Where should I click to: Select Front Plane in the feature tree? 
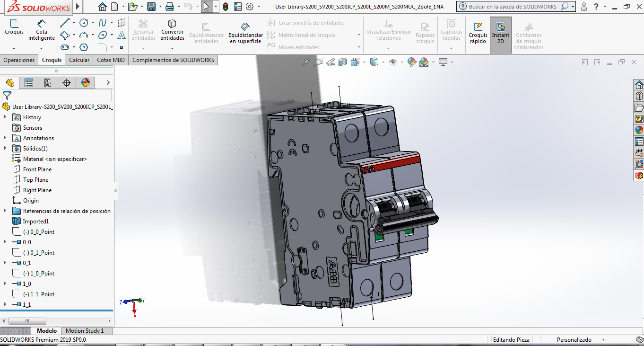[x=37, y=169]
